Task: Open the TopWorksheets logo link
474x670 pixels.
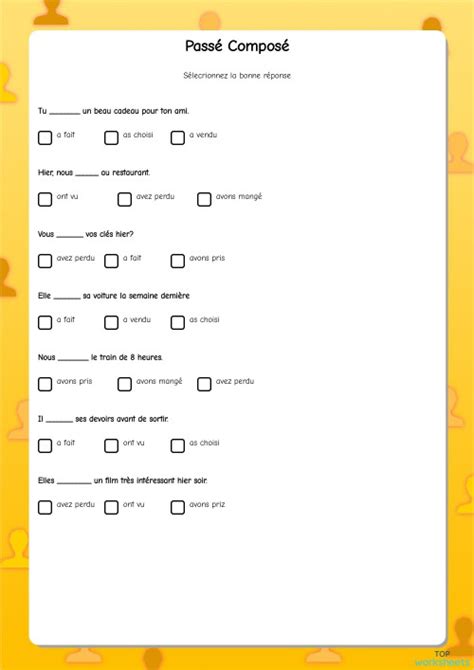Action: (442, 658)
